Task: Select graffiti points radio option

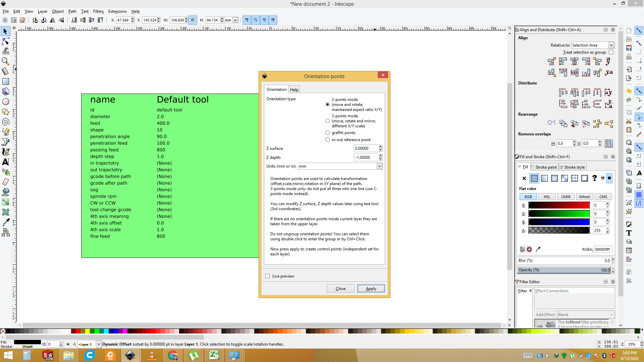Action: [327, 133]
